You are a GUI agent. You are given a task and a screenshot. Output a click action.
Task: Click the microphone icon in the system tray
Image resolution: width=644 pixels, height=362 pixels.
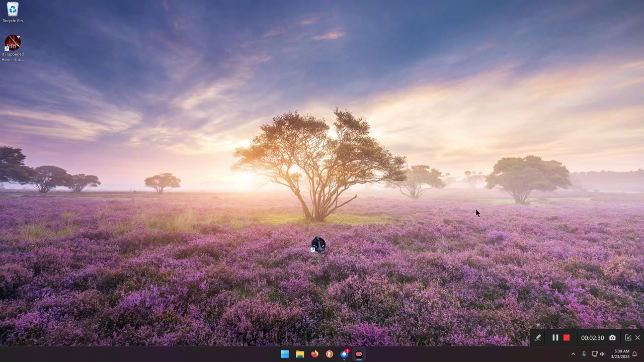(584, 354)
